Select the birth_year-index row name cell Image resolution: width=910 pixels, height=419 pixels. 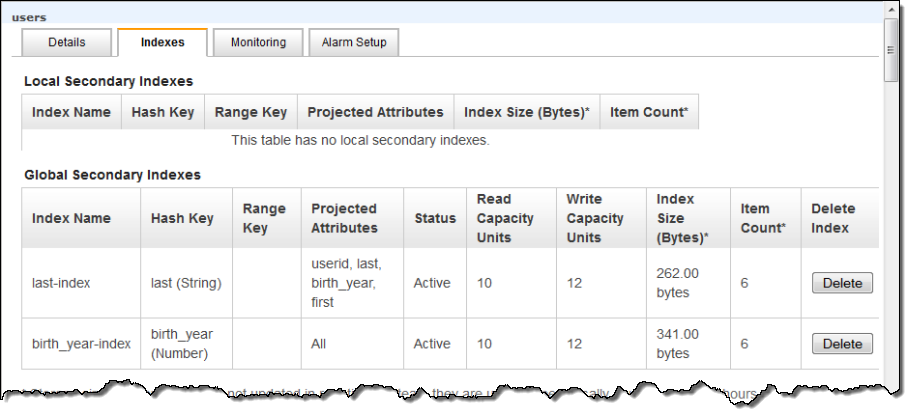click(81, 344)
